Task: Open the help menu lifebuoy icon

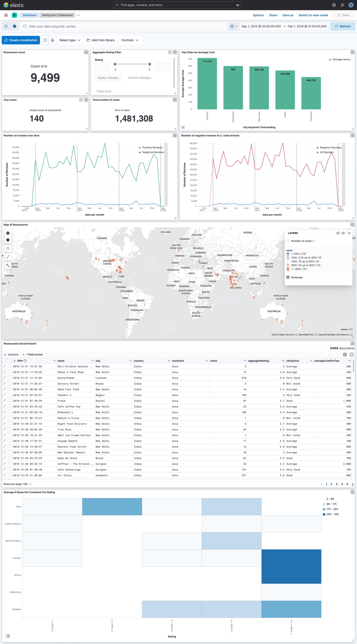Action: pyautogui.click(x=334, y=5)
